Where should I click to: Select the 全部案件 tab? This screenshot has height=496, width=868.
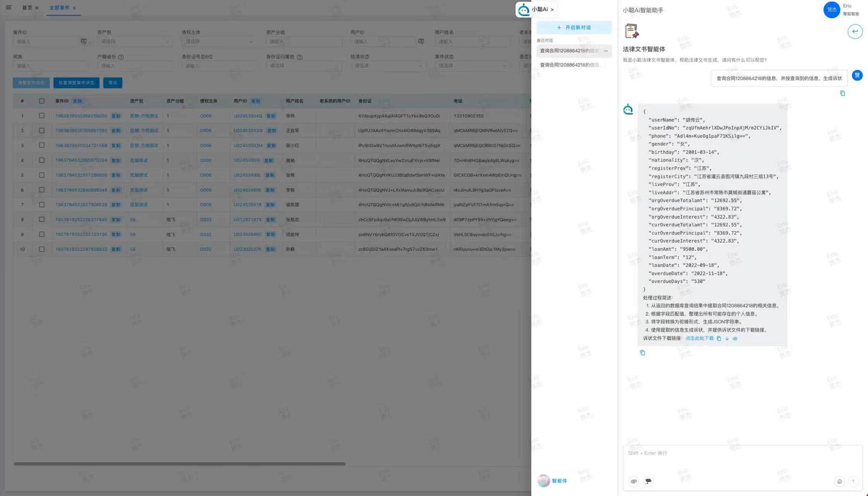(x=59, y=8)
